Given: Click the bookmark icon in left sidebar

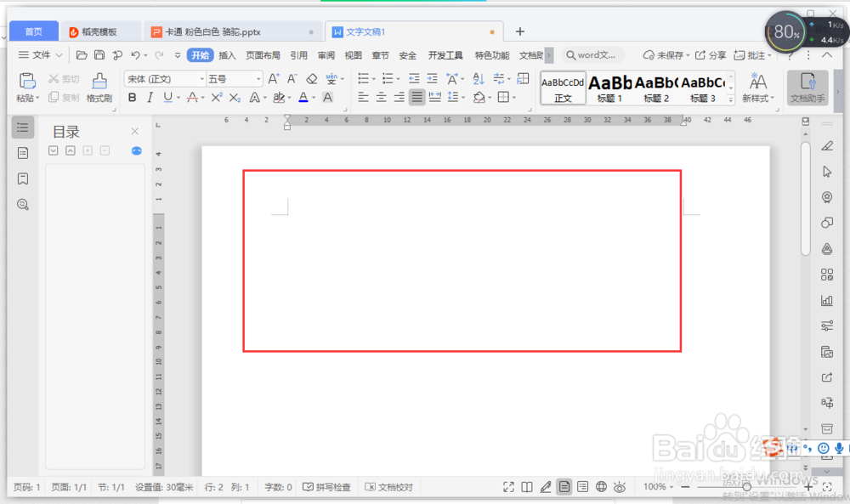Looking at the screenshot, I should tap(23, 178).
